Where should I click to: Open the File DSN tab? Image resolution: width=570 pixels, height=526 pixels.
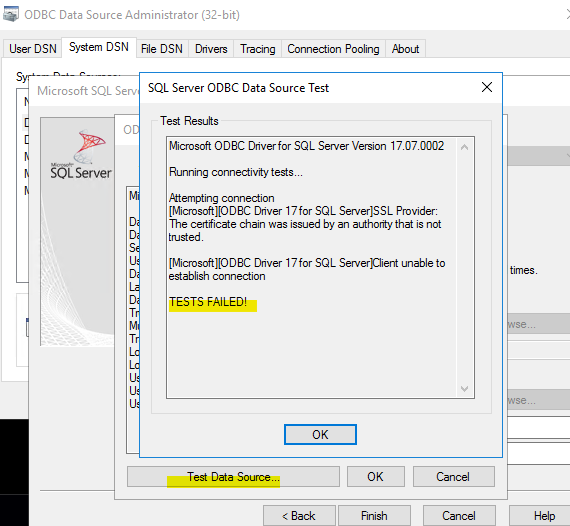coord(162,49)
